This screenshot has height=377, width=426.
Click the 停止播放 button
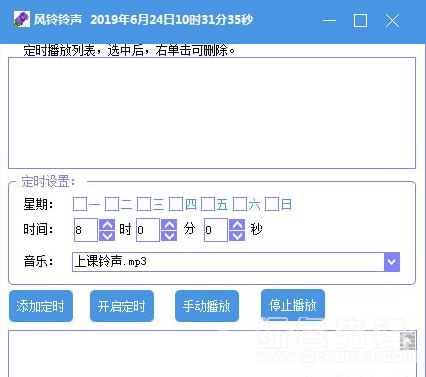coord(293,305)
